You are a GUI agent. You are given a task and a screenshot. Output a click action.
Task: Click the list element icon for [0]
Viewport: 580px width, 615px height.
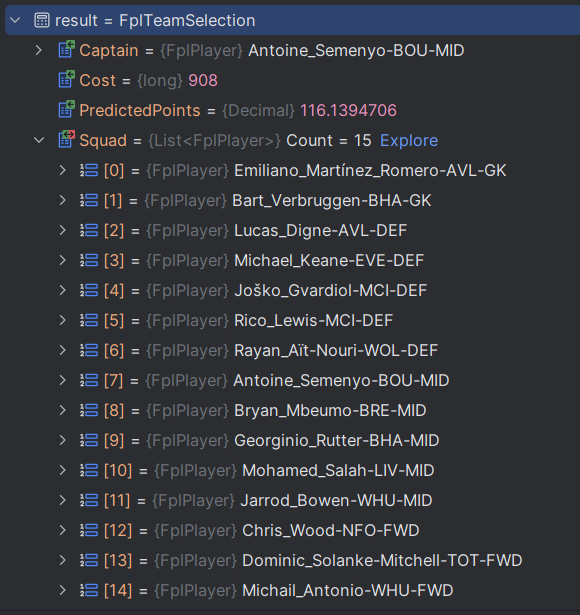[x=89, y=170]
